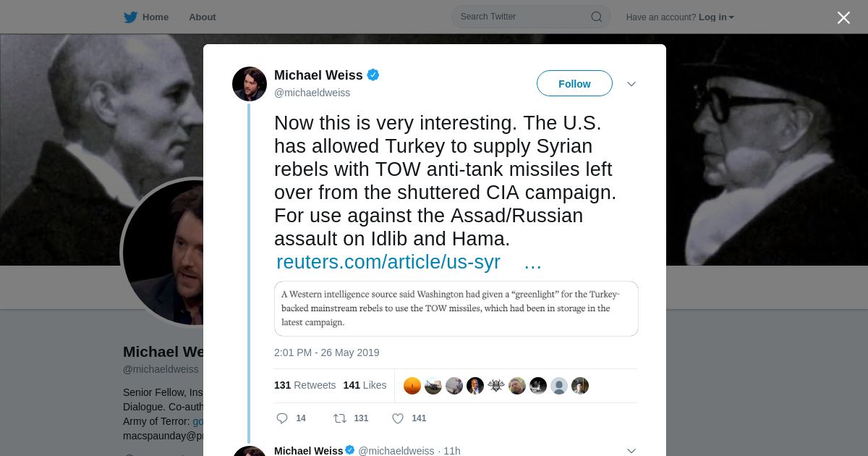The width and height of the screenshot is (868, 456).
Task: Open the Log in dropdown
Action: pos(716,17)
